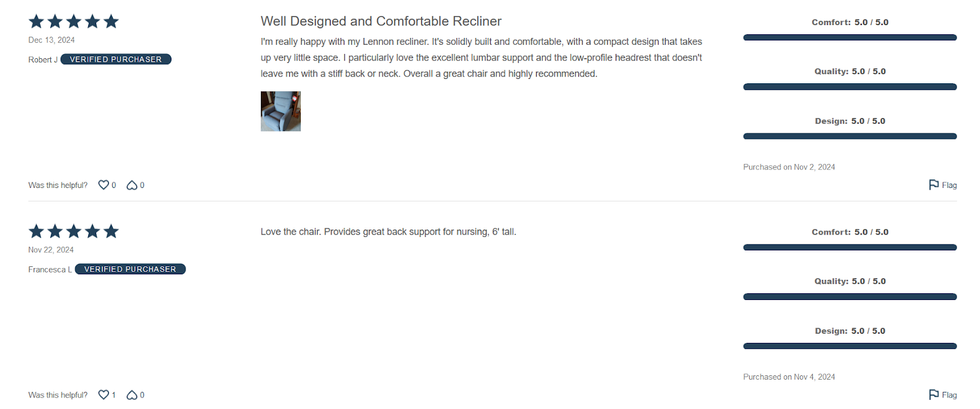Click the review title 'Well Designed and Comfortable Recliner'
The height and width of the screenshot is (409, 980).
tap(380, 21)
